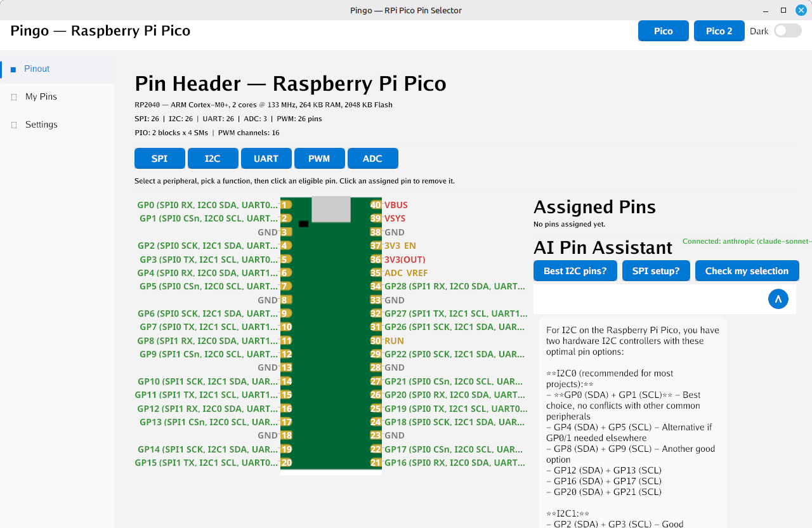Click pin 16 pad for GP12
This screenshot has height=528, width=812.
coord(286,409)
